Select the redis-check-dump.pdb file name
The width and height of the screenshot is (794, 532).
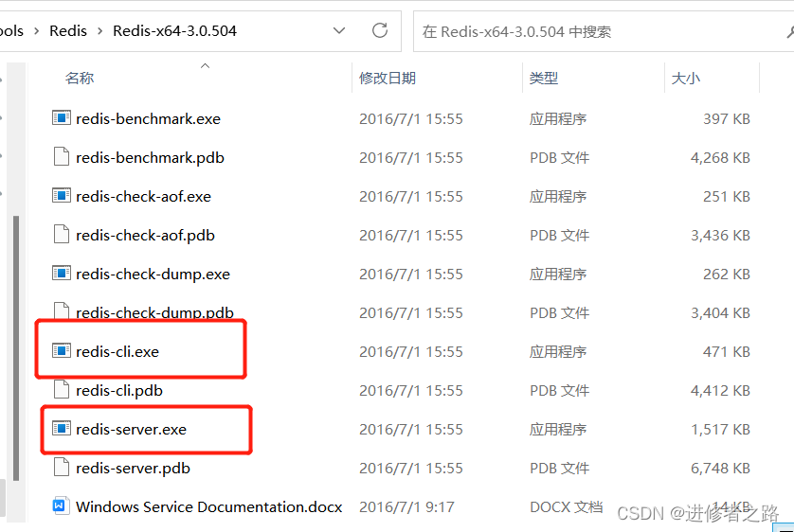coord(155,312)
